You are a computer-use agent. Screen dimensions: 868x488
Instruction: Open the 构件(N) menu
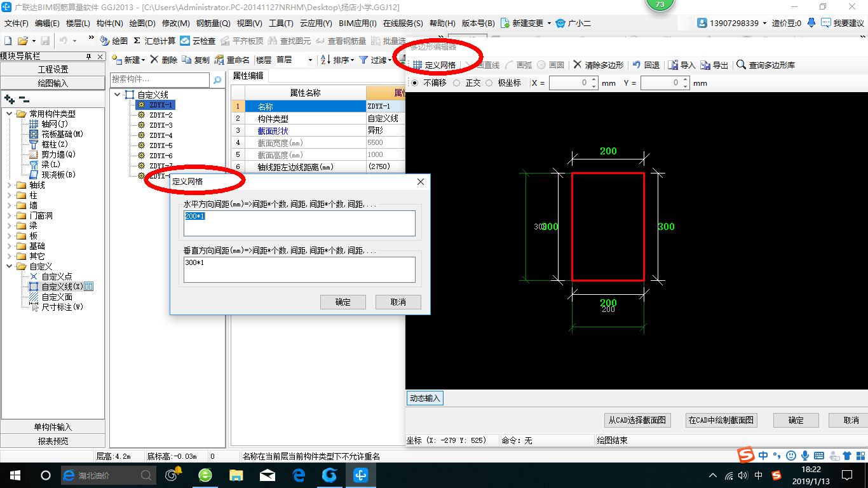[109, 24]
